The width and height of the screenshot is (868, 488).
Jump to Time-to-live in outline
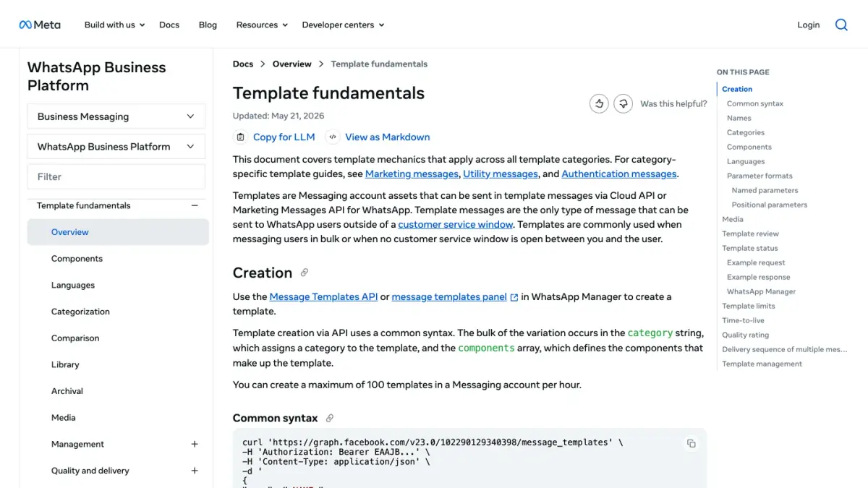pos(743,320)
